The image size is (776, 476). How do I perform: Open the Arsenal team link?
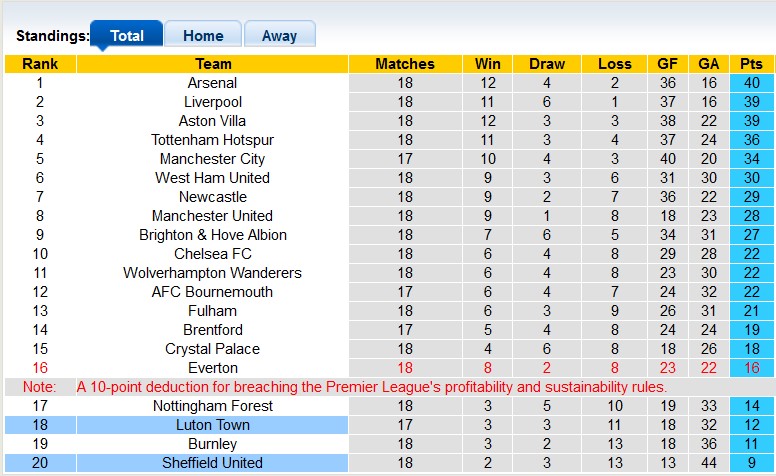212,83
